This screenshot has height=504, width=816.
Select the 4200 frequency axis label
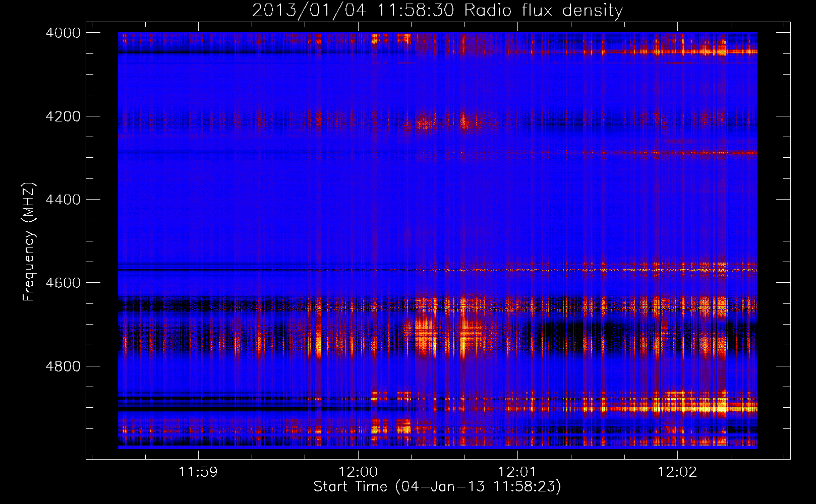[63, 116]
